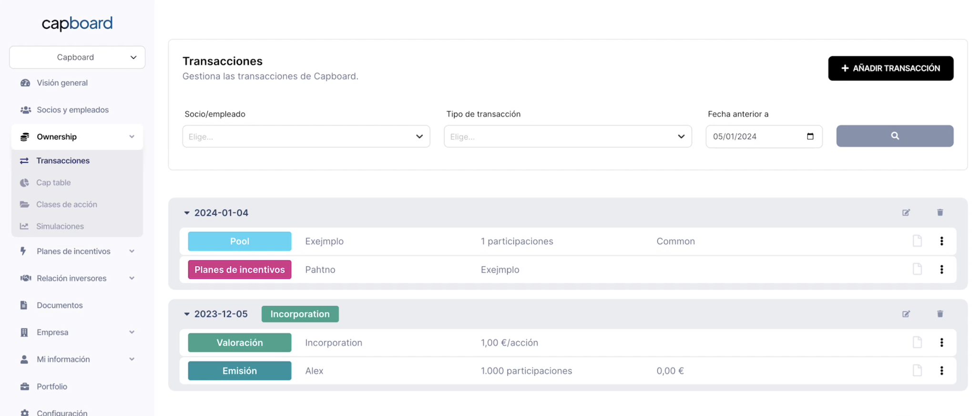980x416 pixels.
Task: Open document icon on Pahtno row
Action: pos(917,269)
